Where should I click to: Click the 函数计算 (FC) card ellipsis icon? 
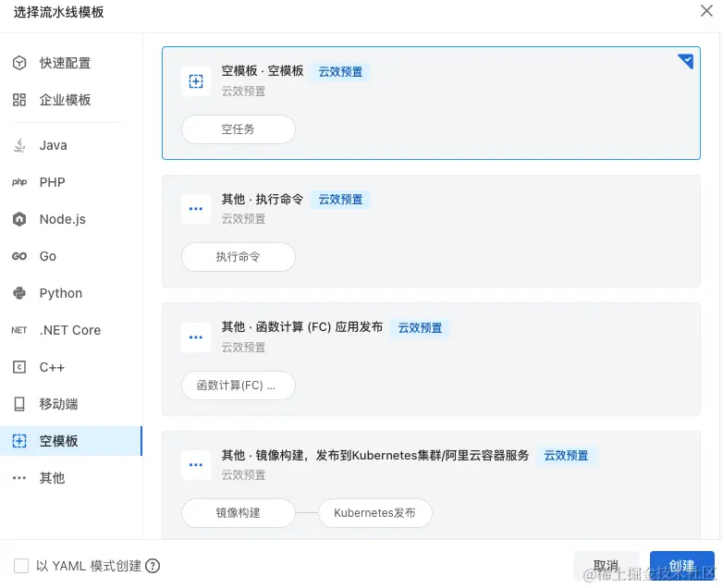(196, 337)
